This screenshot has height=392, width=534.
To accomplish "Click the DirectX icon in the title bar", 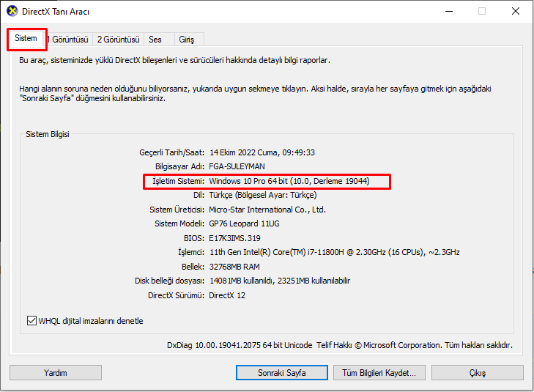I will coord(12,11).
